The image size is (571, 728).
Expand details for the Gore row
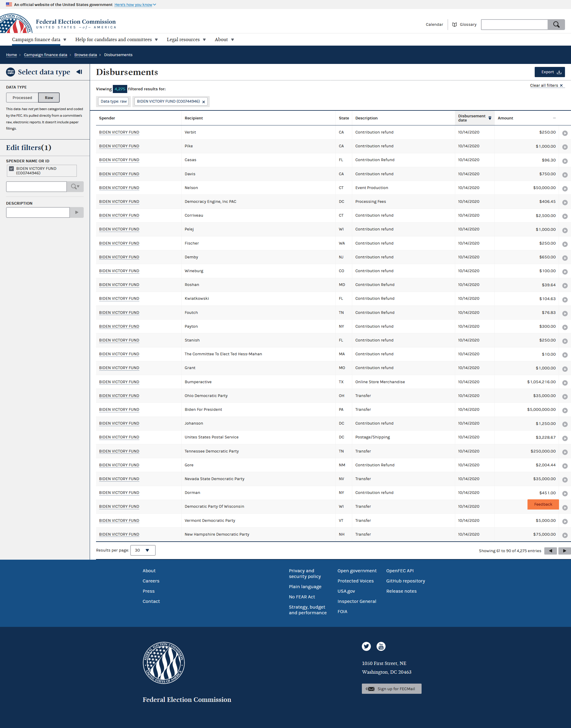[x=565, y=466]
